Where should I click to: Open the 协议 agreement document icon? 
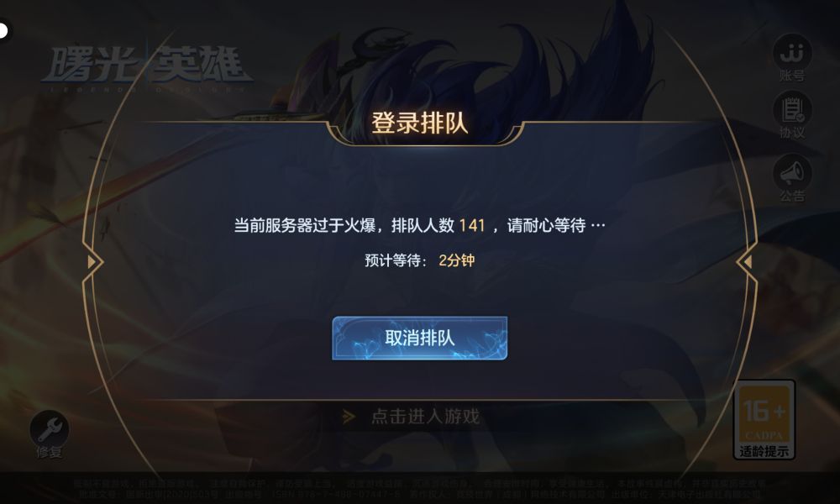click(x=792, y=110)
